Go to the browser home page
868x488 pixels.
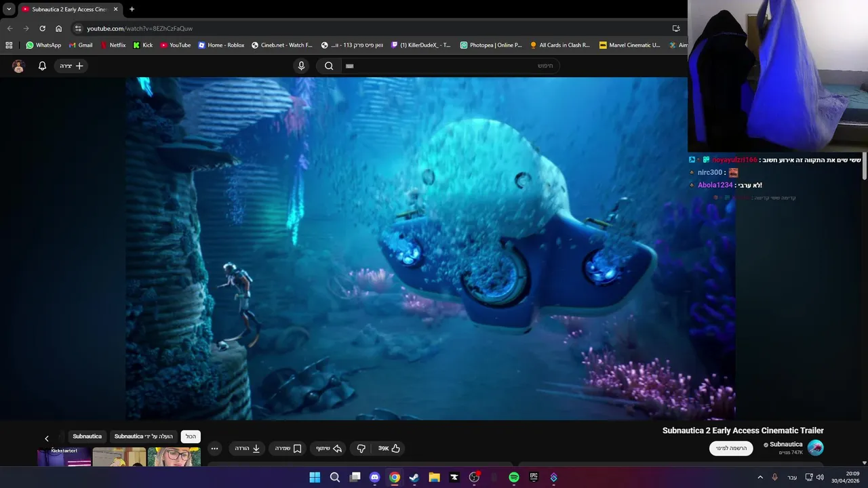[58, 28]
